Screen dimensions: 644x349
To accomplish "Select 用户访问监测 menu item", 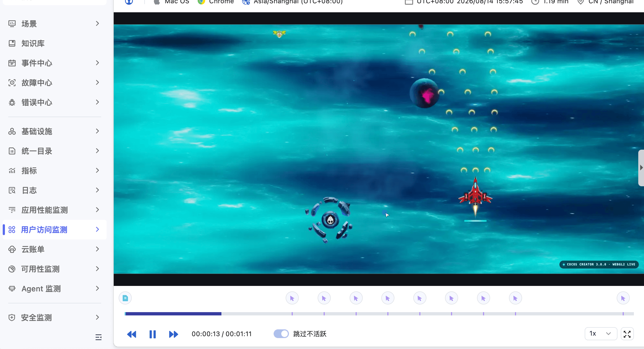I will [55, 230].
